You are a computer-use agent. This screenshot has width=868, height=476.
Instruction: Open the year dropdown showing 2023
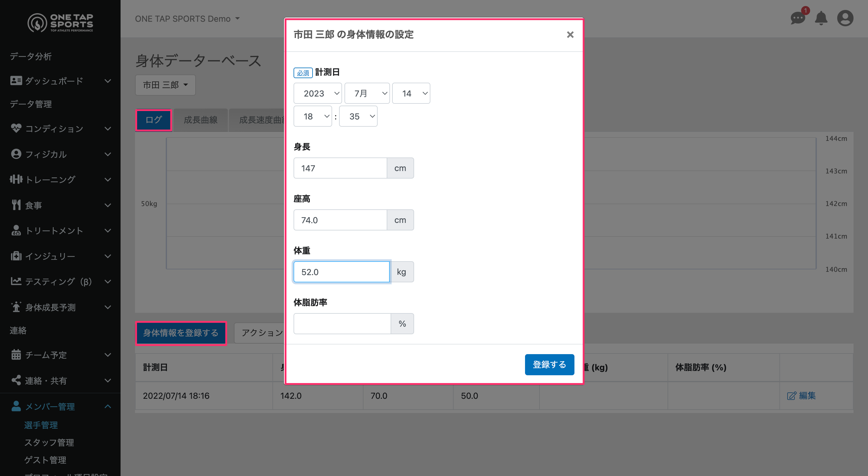pos(317,93)
